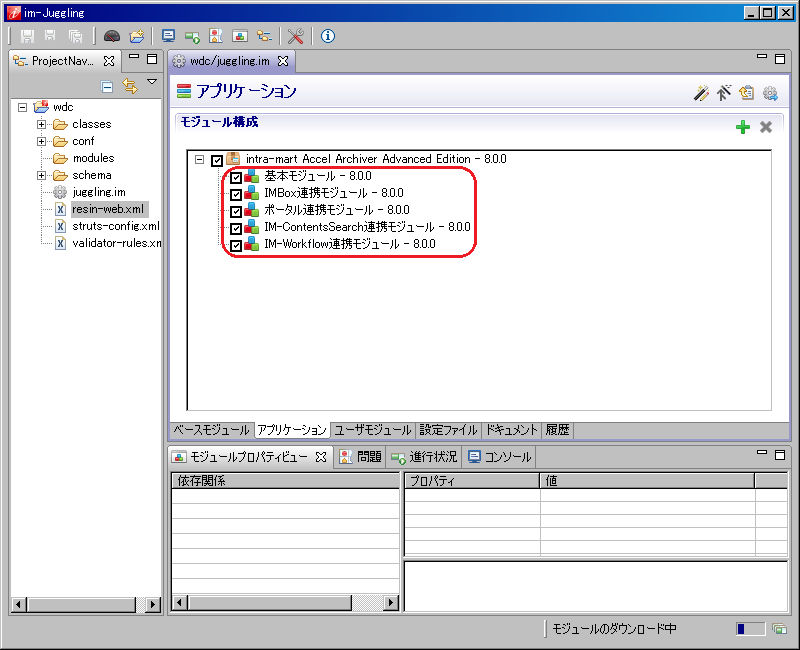Close the モジュールプロパティビュー tab
Screen dimensions: 800x650
(321, 457)
